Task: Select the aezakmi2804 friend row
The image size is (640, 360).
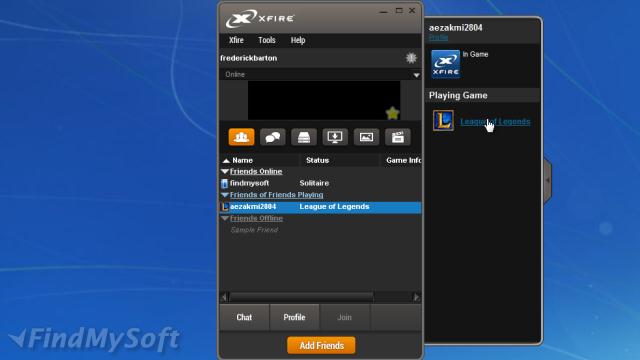Action: (321, 207)
